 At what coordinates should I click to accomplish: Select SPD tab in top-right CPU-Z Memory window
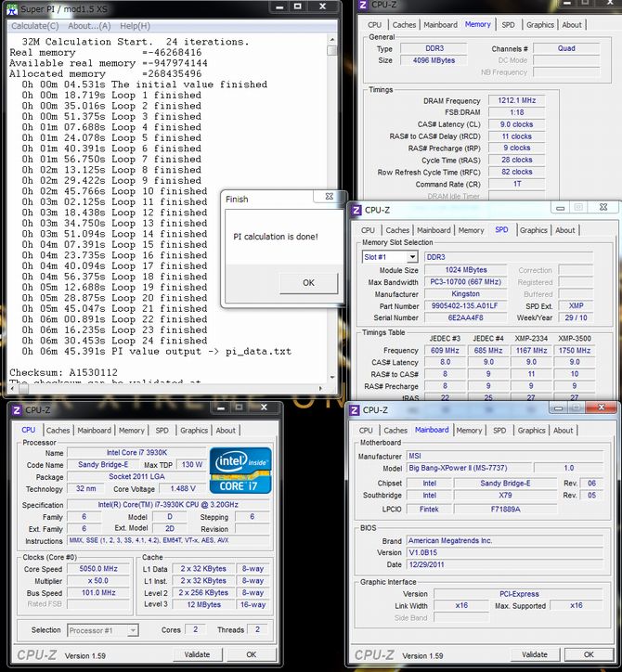508,25
